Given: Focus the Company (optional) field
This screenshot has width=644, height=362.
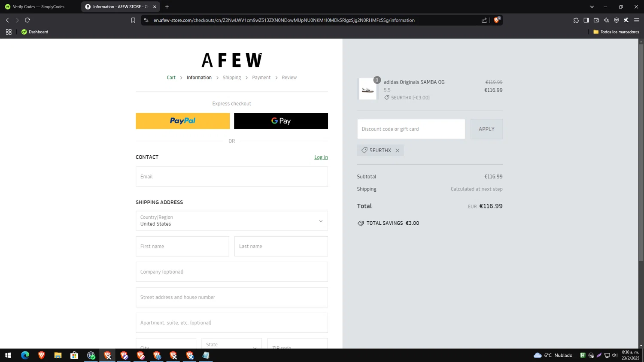Looking at the screenshot, I should click(232, 272).
